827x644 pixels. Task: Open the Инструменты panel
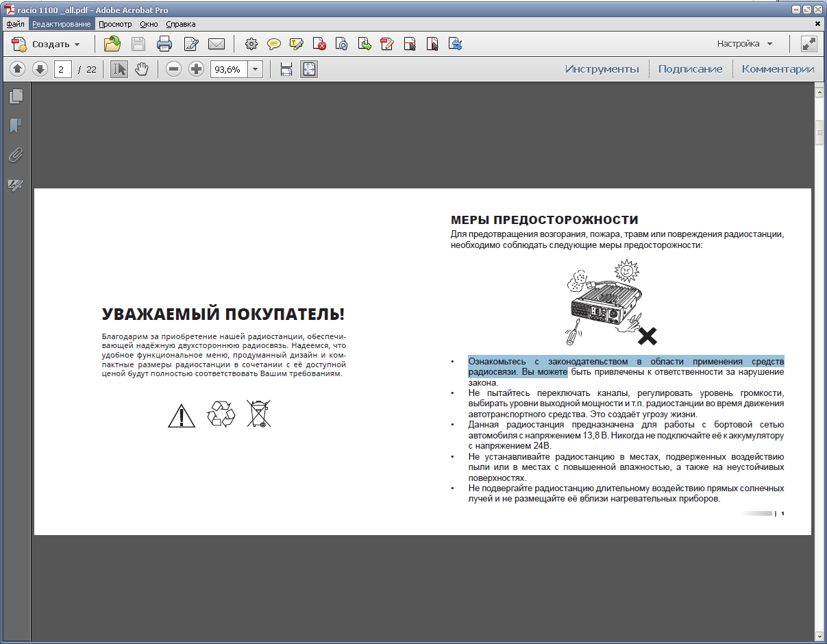[x=602, y=69]
